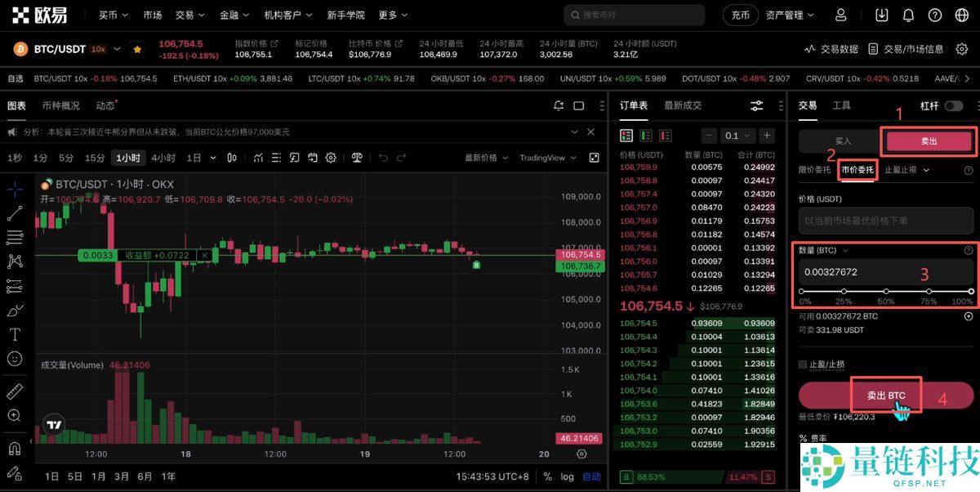Select the text annotation tool on left toolbar
Screen dimensions: 980x492
click(x=15, y=335)
